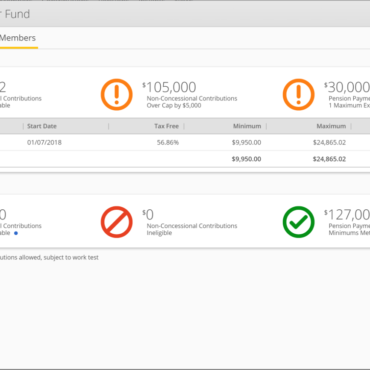The width and height of the screenshot is (370, 370).
Task: Click the Non-Concessional Contributions Ineligible label
Action: pos(192,229)
